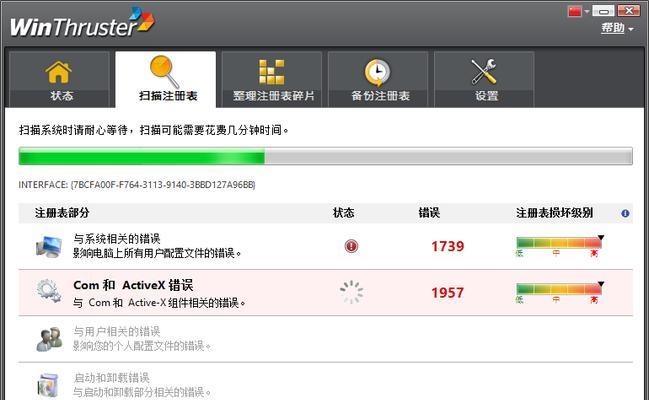Viewport: 649px width, 400px height.
Task: Click the 错误 column header
Action: (429, 213)
